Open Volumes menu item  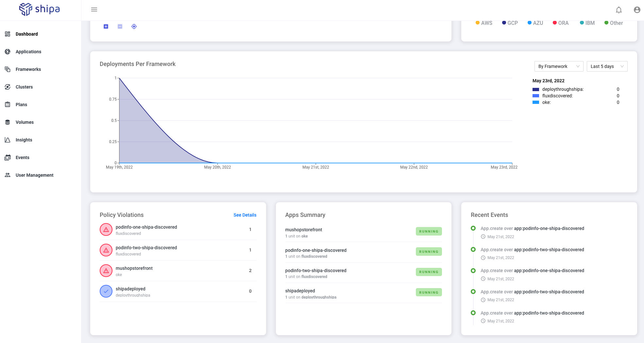(25, 122)
